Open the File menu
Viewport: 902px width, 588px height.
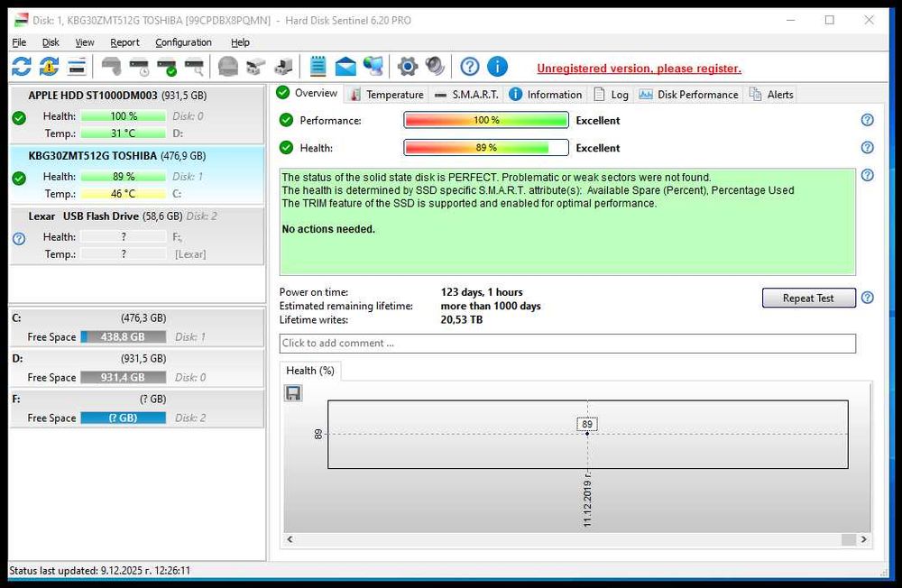coord(19,42)
